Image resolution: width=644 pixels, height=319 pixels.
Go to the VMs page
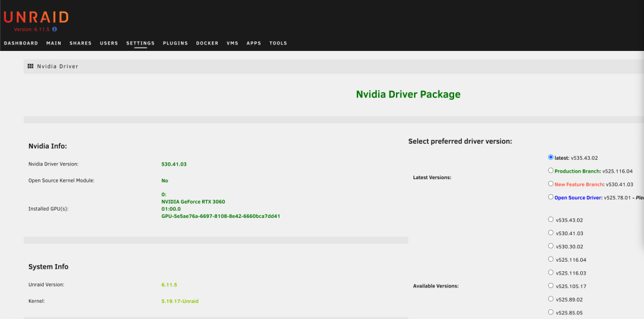[232, 43]
